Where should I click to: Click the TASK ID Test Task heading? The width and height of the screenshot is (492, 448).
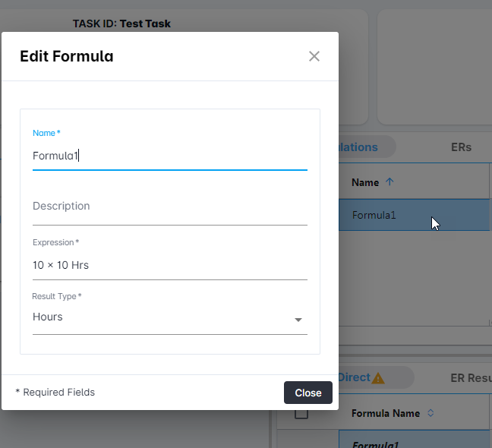121,24
